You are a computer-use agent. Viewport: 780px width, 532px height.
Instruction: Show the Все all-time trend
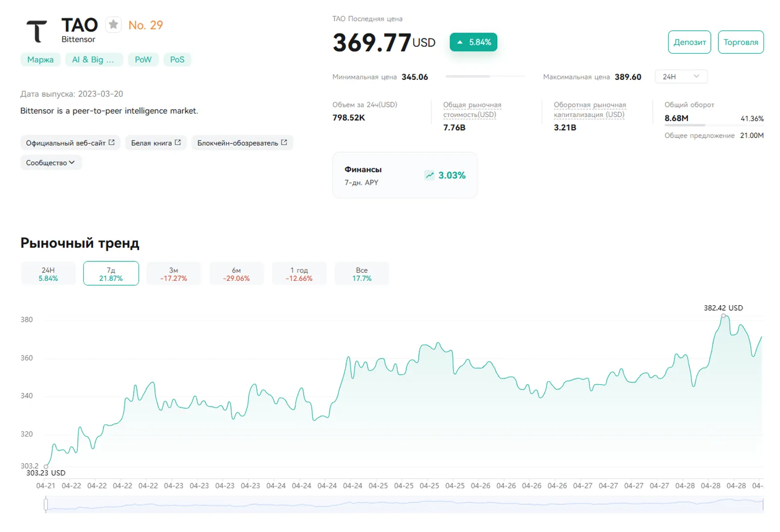tap(362, 274)
